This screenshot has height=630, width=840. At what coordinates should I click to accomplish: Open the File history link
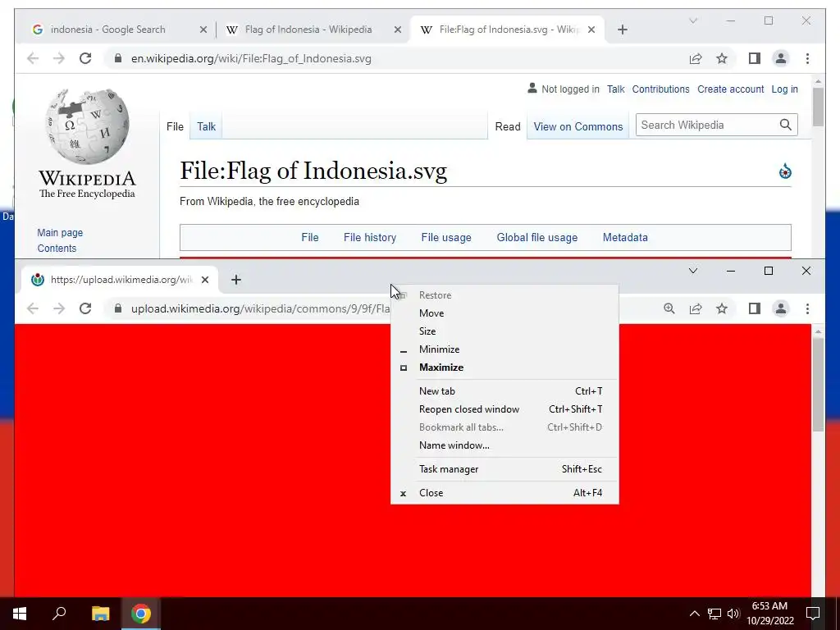tap(370, 237)
